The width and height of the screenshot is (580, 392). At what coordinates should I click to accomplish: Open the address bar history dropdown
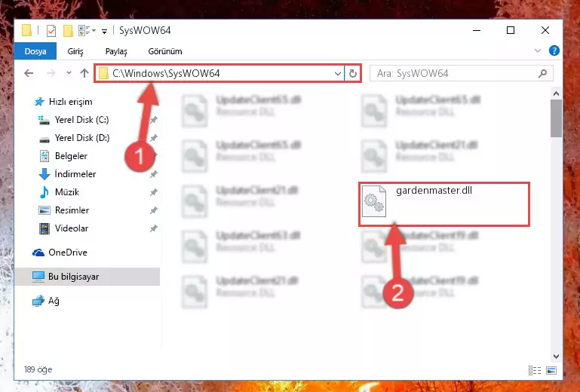tap(338, 74)
